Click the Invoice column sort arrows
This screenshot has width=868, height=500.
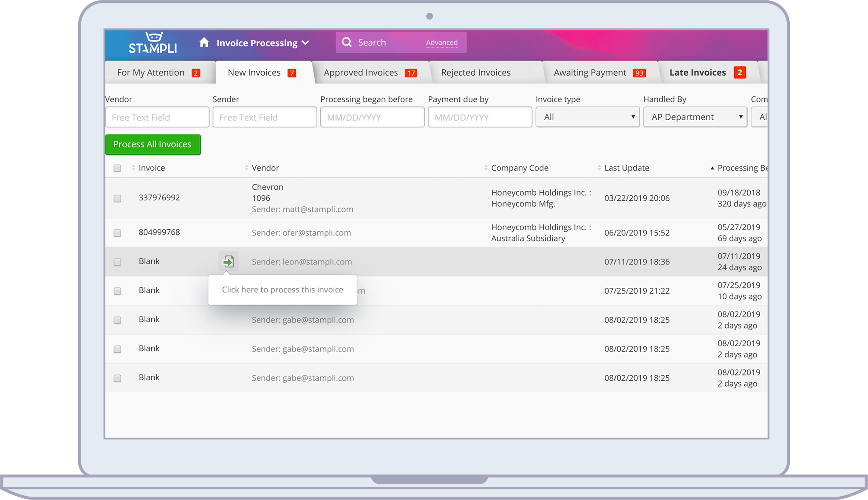pyautogui.click(x=133, y=168)
